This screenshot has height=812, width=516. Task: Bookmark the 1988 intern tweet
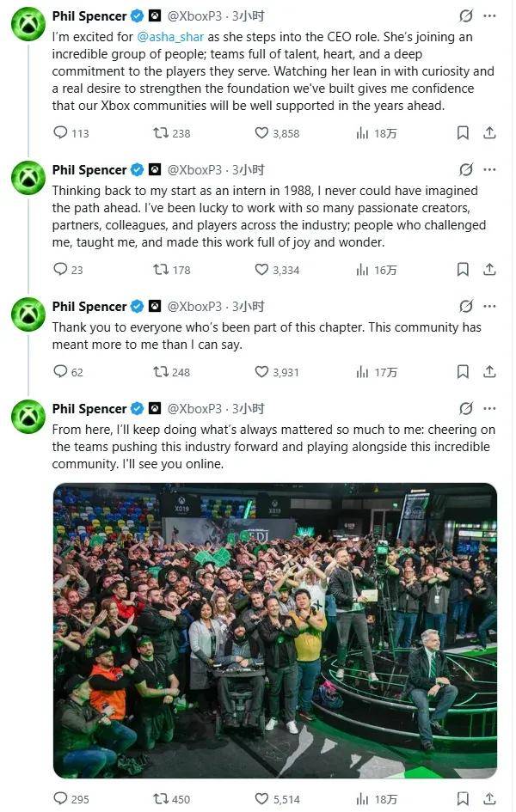click(463, 270)
